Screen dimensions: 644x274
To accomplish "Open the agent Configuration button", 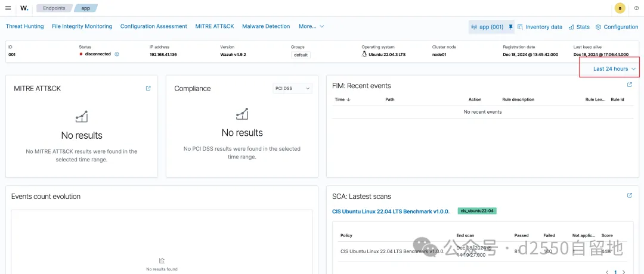I will (617, 27).
